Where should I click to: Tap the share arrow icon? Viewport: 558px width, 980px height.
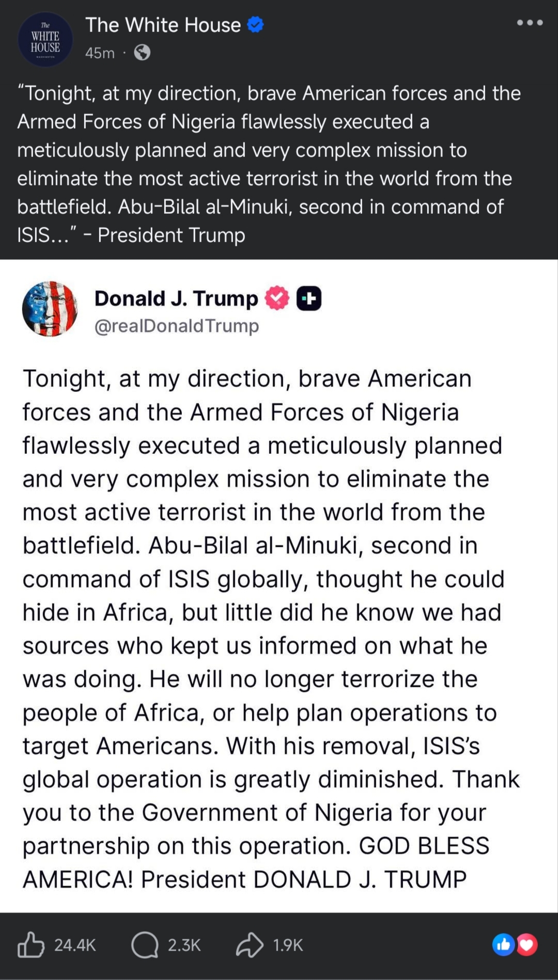pos(250,945)
